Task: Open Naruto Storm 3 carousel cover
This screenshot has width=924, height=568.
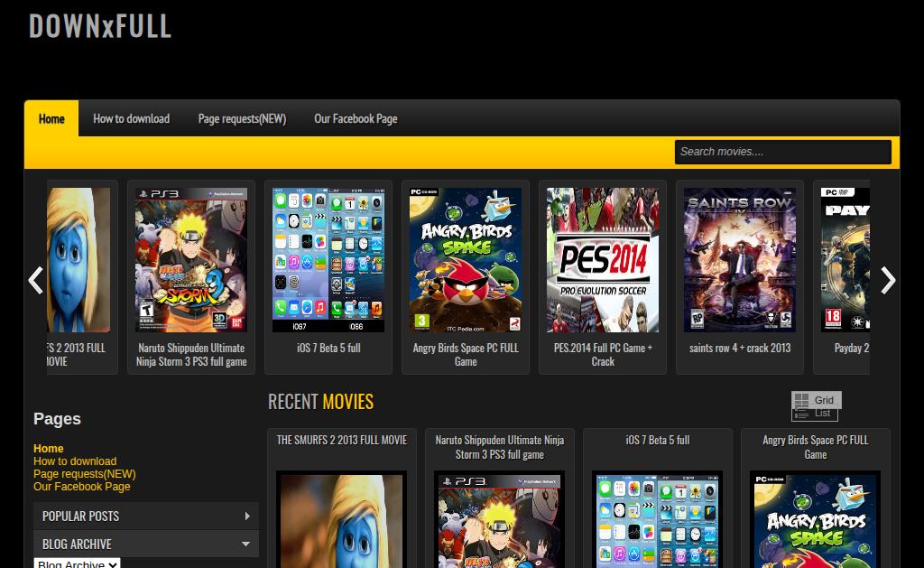Action: point(191,260)
